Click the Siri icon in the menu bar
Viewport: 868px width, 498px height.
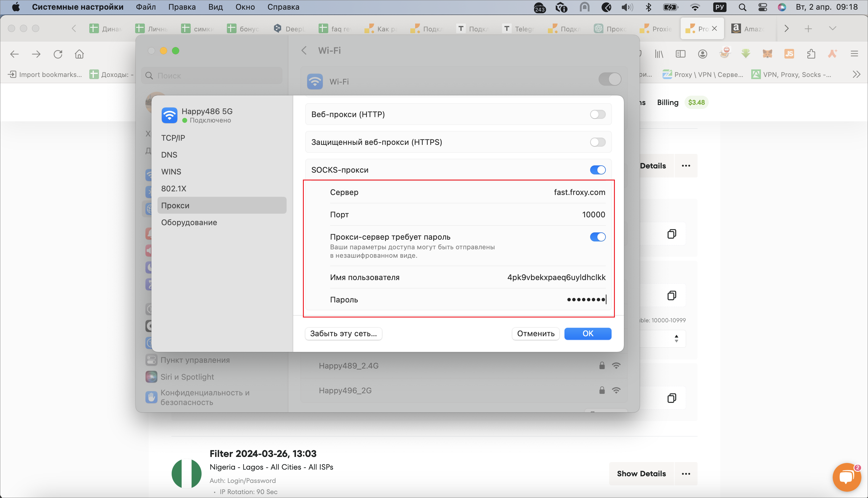(x=782, y=7)
